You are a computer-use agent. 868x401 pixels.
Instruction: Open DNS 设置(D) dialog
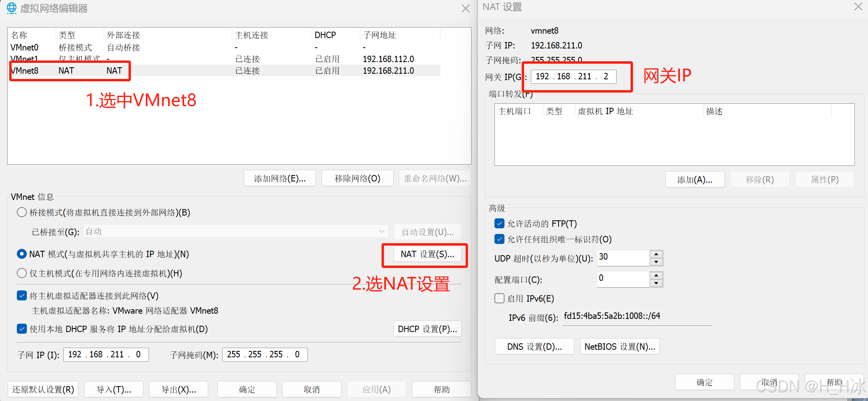534,346
